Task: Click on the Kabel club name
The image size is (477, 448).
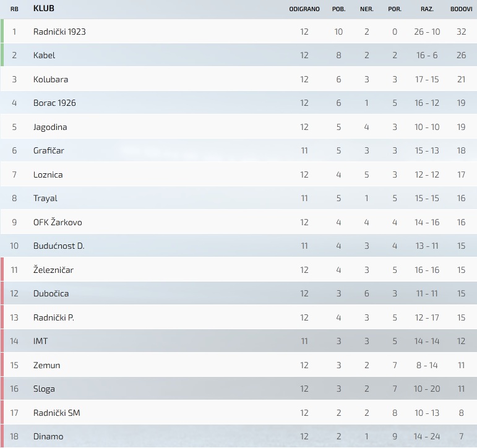Action: [x=45, y=55]
